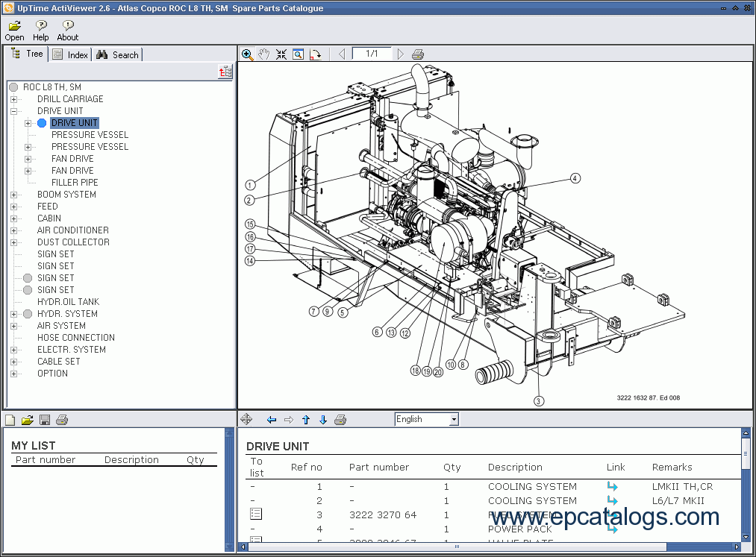The image size is (756, 557).
Task: Activate the pan hand tool
Action: (264, 54)
